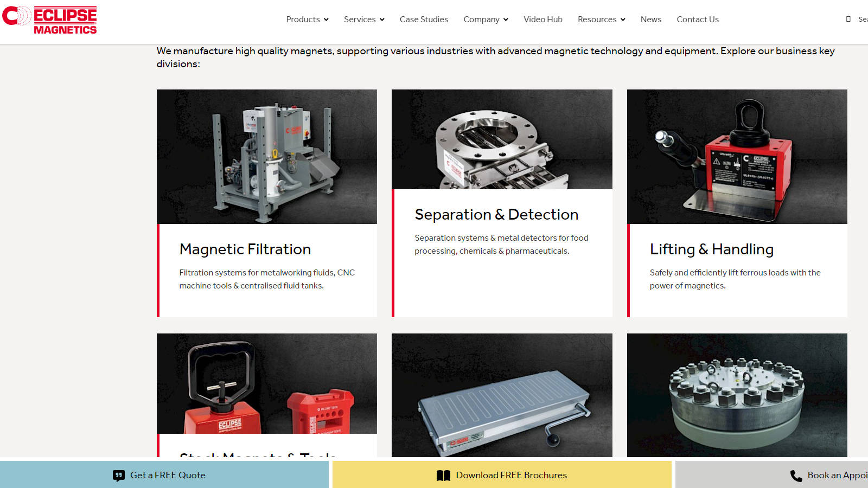This screenshot has width=868, height=488.
Task: Open the Case Studies page
Action: 424,20
